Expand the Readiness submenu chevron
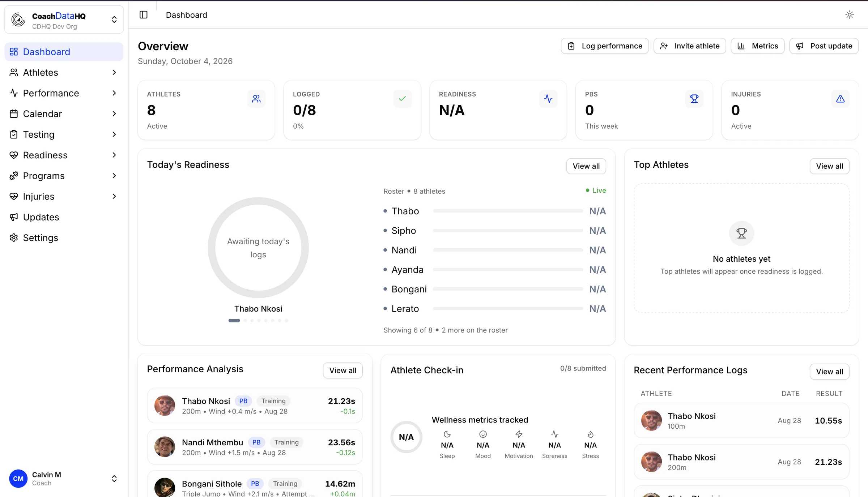868x497 pixels. tap(114, 155)
